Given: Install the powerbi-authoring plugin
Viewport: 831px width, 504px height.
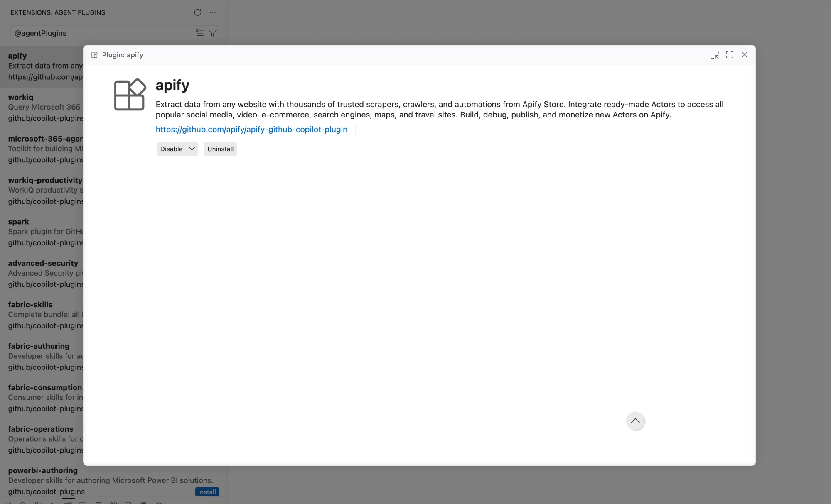Looking at the screenshot, I should pos(207,492).
